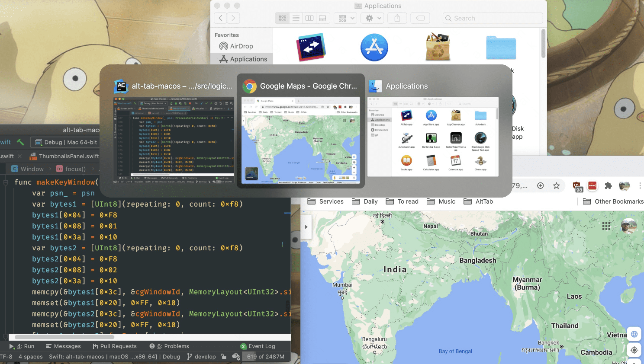The image size is (644, 364).
Task: Switch Finder to gallery view
Action: (x=323, y=18)
